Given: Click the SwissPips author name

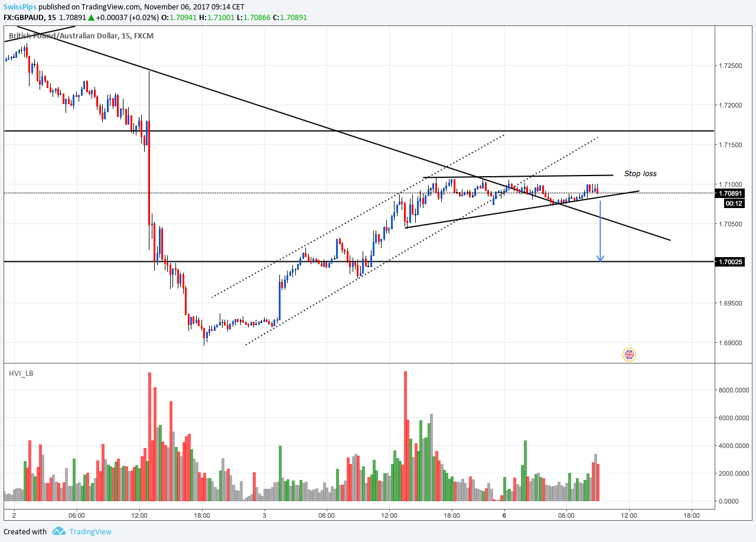Looking at the screenshot, I should pos(19,7).
